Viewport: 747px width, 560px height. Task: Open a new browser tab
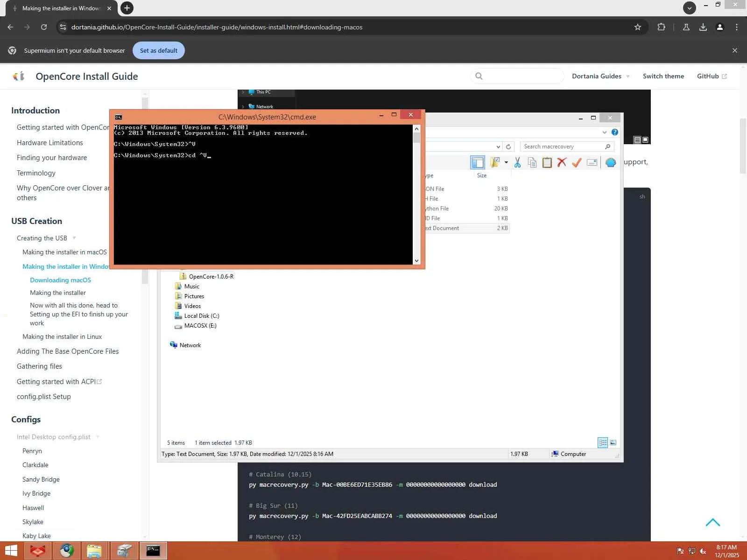pyautogui.click(x=127, y=8)
